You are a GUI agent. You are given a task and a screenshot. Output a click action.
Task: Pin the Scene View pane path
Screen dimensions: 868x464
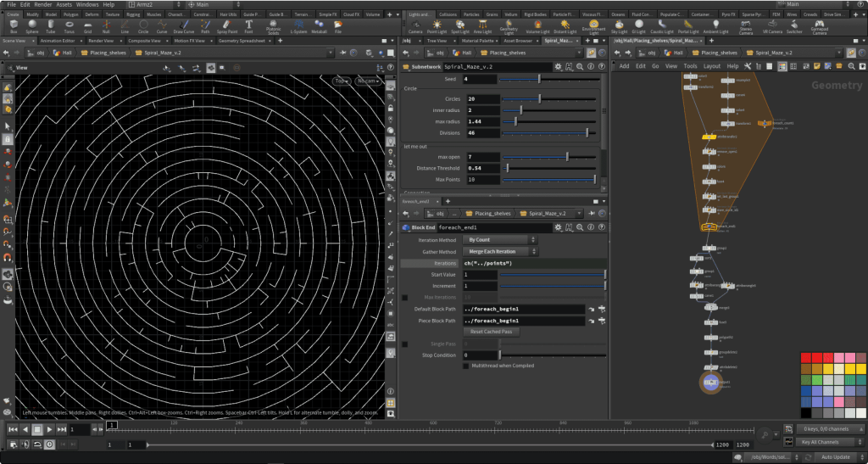pos(343,53)
